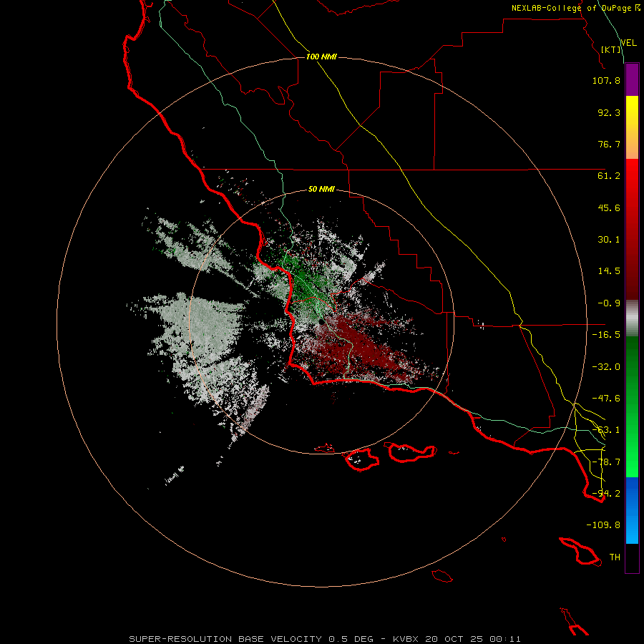Click the 76.7 velocity scale value

point(609,144)
